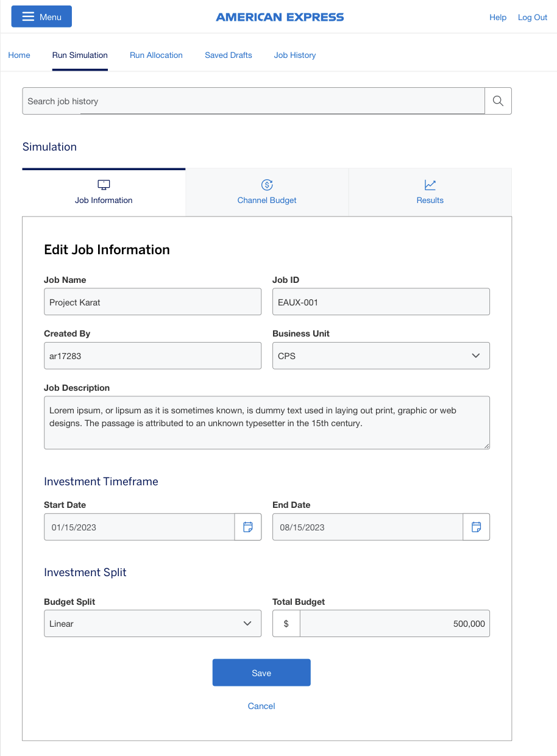
Task: Save the job information
Action: (261, 672)
